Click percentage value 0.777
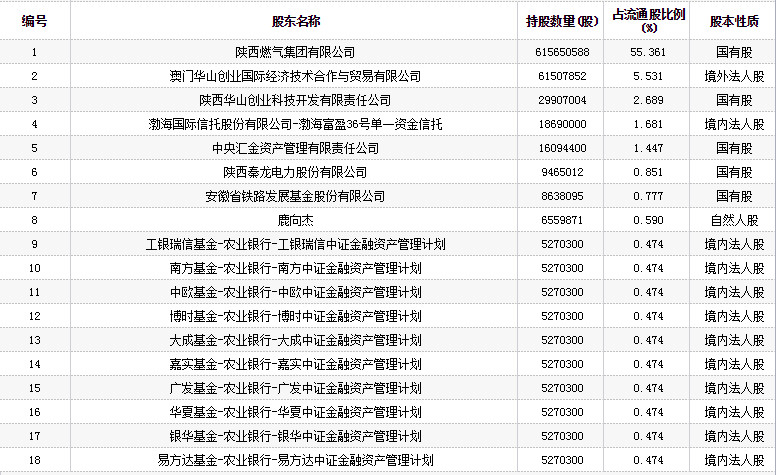This screenshot has height=475, width=778. pyautogui.click(x=648, y=196)
